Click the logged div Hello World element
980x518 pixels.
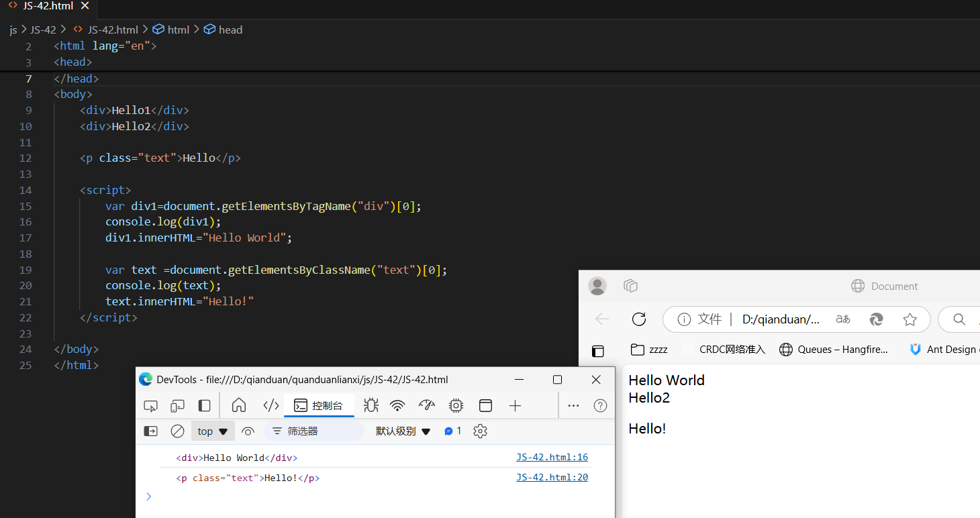236,458
